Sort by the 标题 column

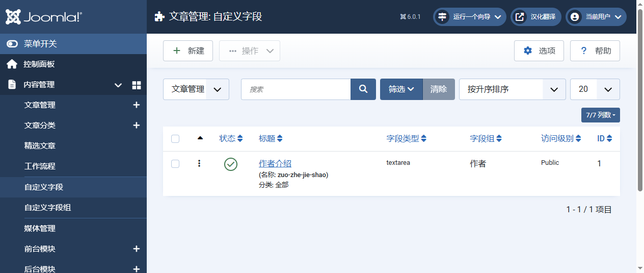(271, 138)
